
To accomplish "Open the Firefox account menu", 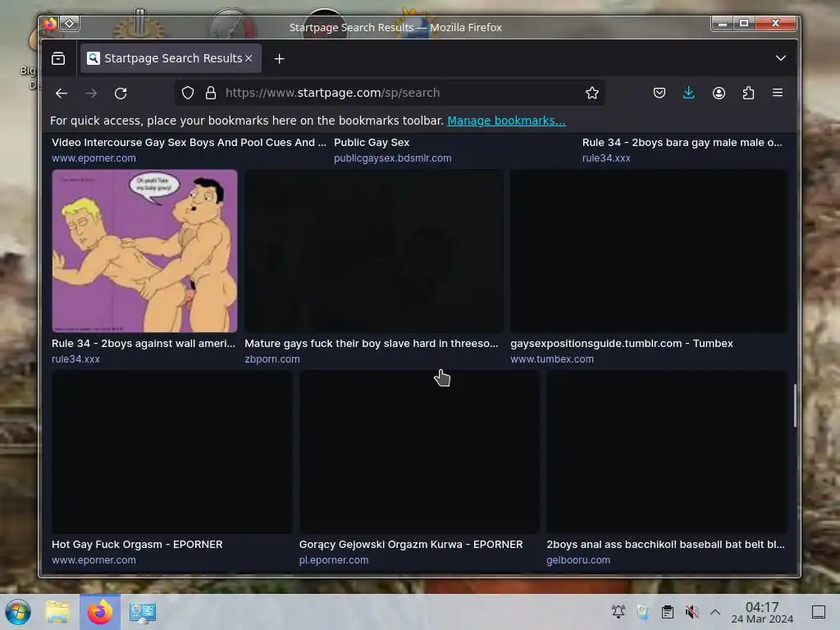I will click(719, 94).
